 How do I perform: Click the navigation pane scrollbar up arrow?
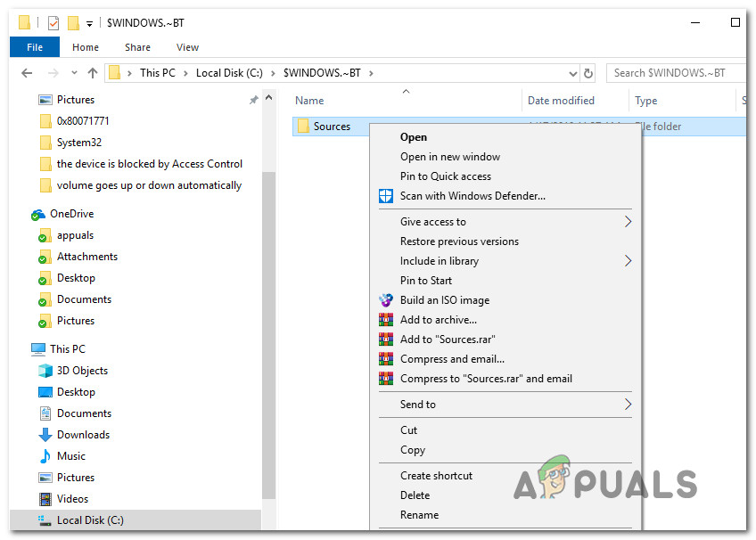click(x=269, y=98)
